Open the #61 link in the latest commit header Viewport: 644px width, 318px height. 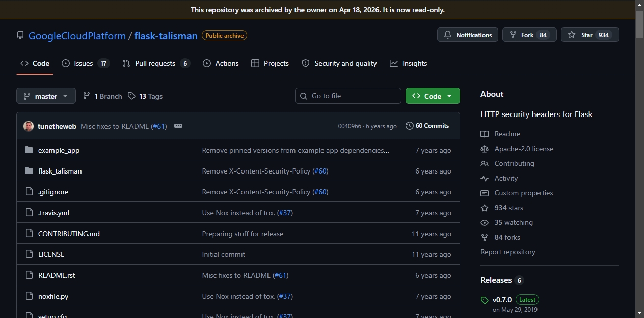click(x=159, y=126)
